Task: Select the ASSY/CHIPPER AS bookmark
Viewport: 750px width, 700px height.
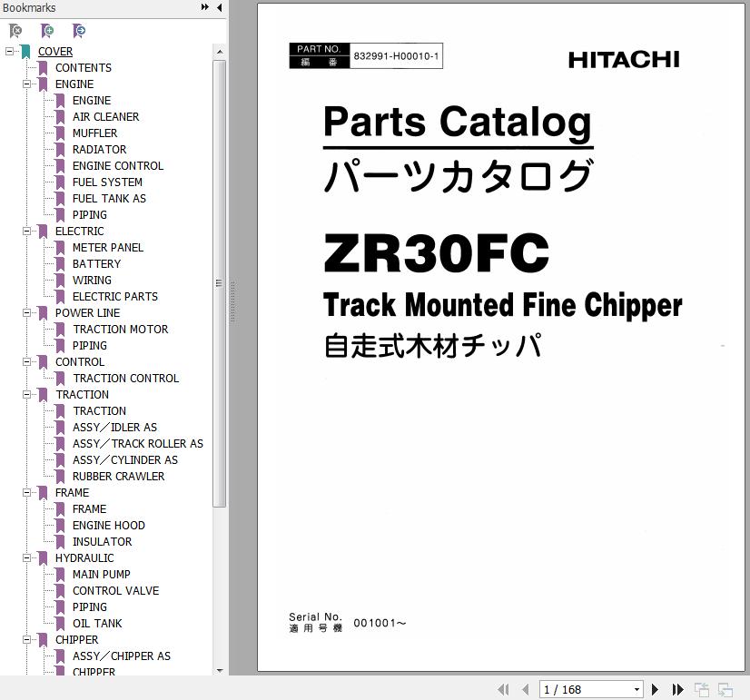Action: [122, 656]
